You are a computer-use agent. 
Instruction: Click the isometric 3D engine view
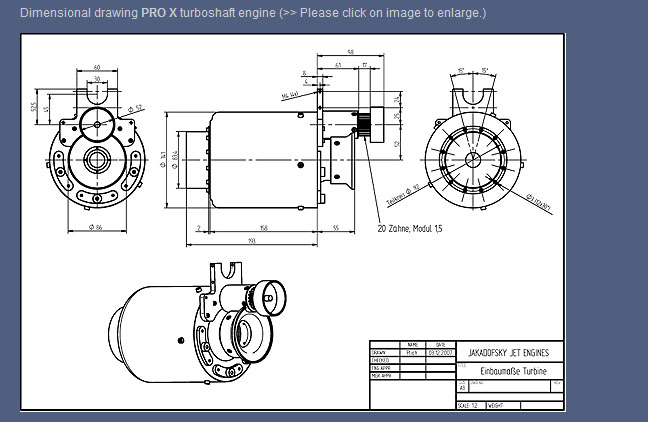click(200, 320)
